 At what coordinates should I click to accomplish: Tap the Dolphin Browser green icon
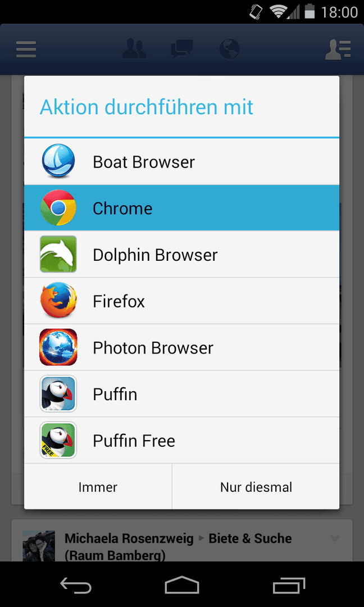[58, 254]
